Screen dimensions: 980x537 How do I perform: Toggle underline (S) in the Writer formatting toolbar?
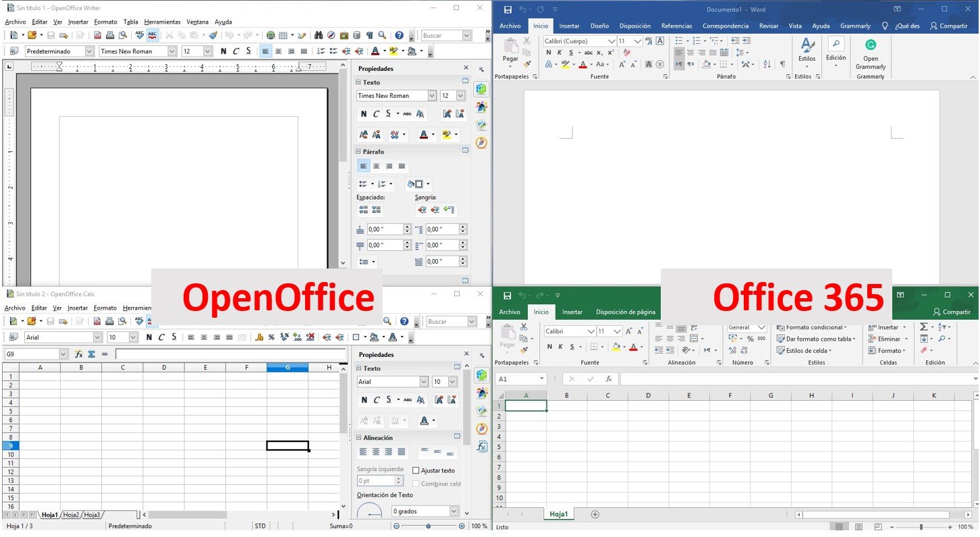(248, 51)
